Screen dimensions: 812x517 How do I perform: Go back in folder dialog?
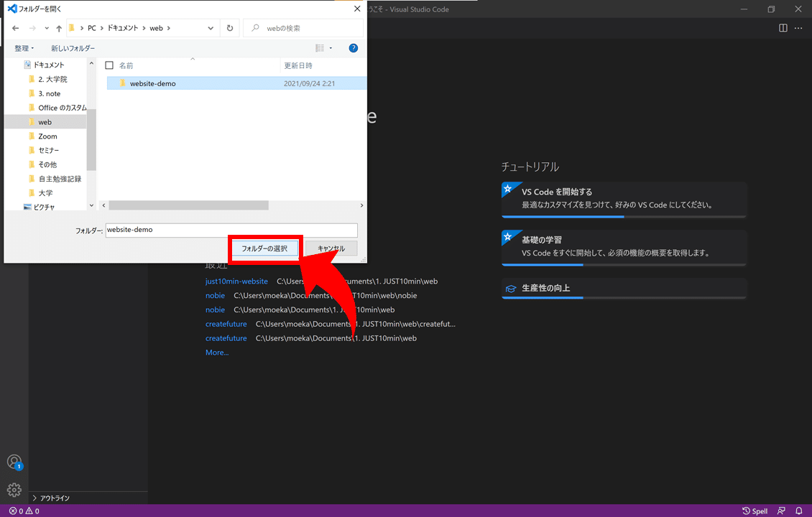(x=16, y=28)
